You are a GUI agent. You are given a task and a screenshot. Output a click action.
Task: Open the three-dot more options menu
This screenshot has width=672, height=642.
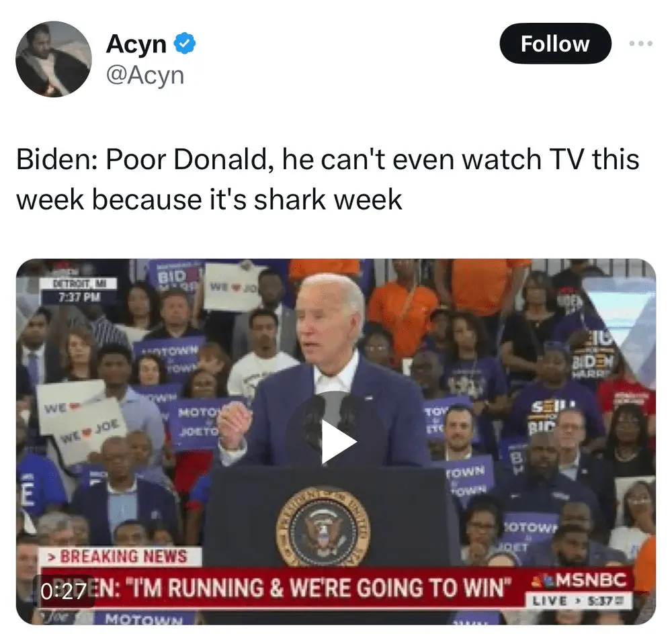pos(641,43)
